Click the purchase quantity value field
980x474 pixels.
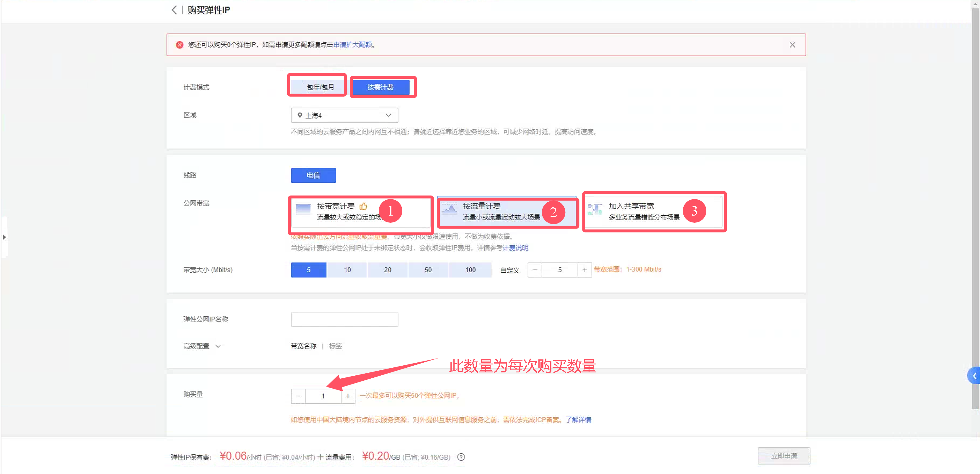(323, 396)
